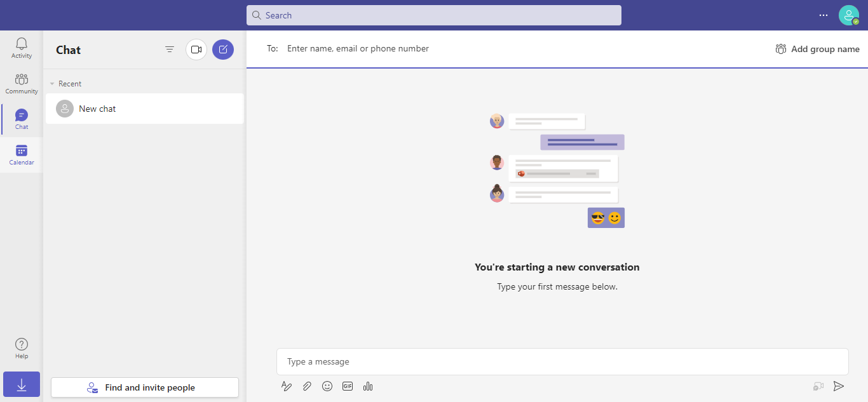
Task: Go to the Community section
Action: (x=22, y=84)
